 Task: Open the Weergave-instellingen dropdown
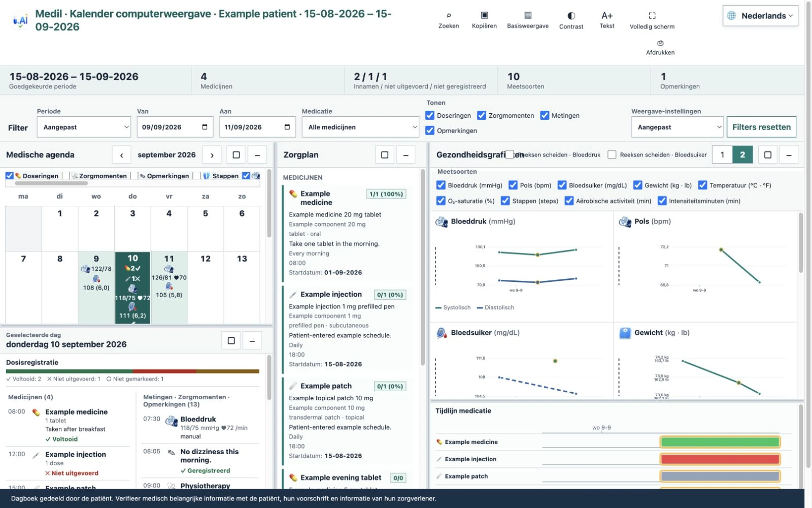678,127
